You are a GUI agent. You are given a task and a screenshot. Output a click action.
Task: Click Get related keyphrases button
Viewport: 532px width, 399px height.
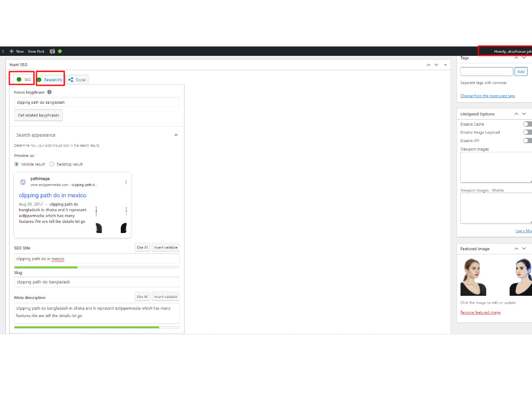[x=38, y=115]
